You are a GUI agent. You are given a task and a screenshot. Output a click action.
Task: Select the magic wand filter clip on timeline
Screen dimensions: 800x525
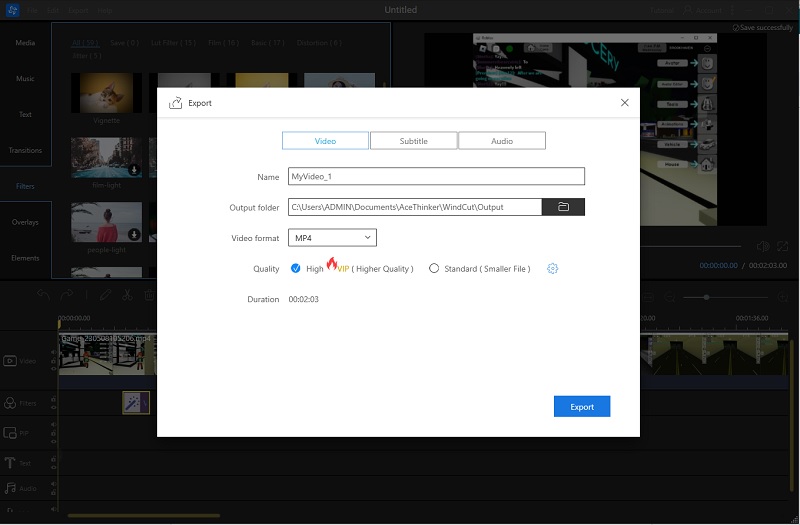coord(136,403)
